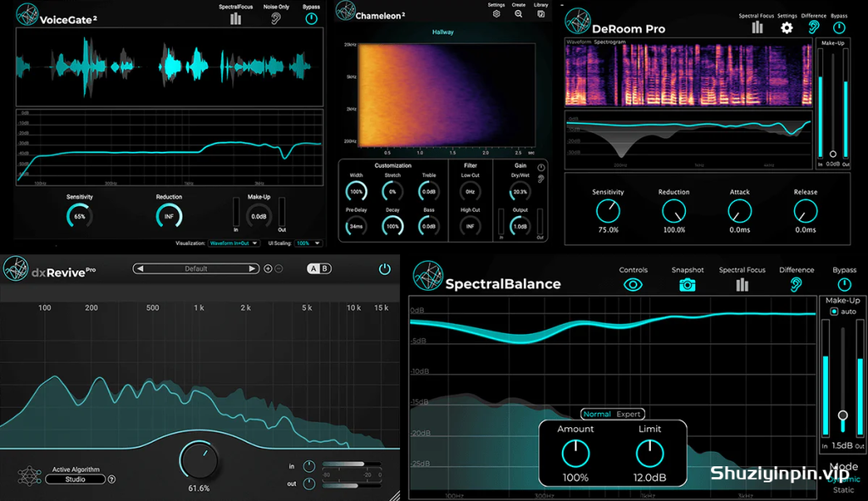Image resolution: width=868 pixels, height=501 pixels.
Task: Click VoiceGate Sensitivity knob at 65%
Action: [80, 216]
